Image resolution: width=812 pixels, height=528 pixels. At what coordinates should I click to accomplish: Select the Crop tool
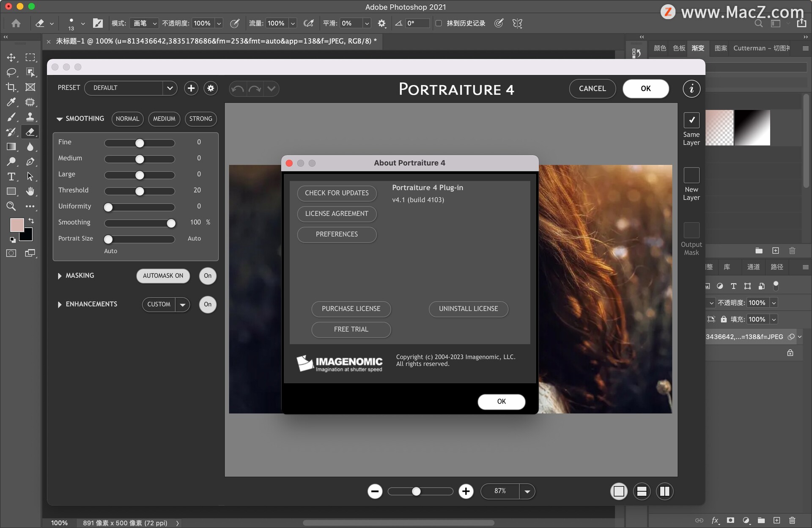click(x=11, y=87)
